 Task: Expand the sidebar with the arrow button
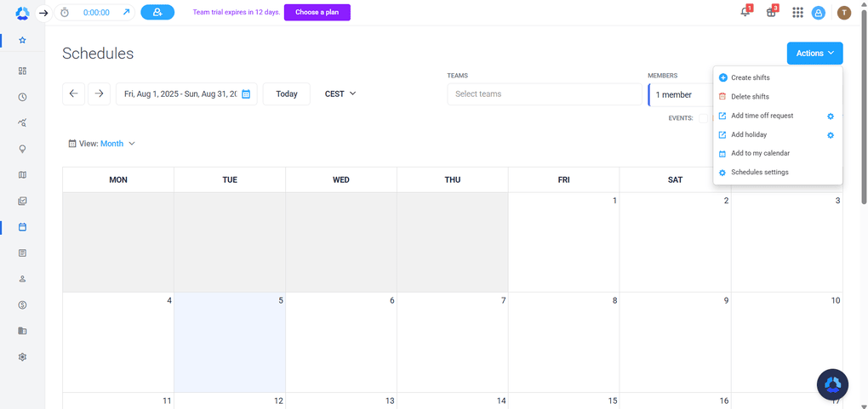(43, 13)
